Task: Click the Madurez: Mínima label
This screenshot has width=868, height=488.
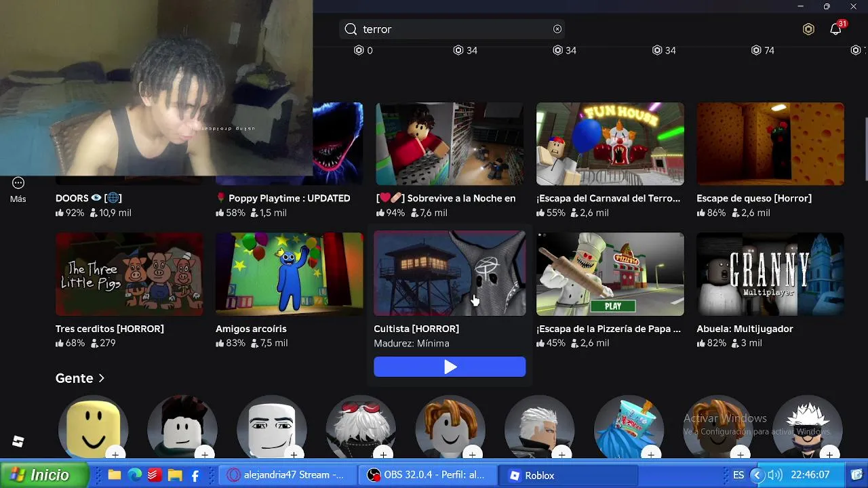Action: (x=412, y=344)
